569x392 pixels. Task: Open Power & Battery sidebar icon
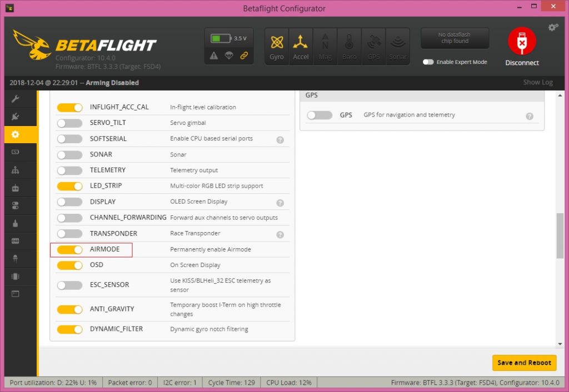(15, 152)
